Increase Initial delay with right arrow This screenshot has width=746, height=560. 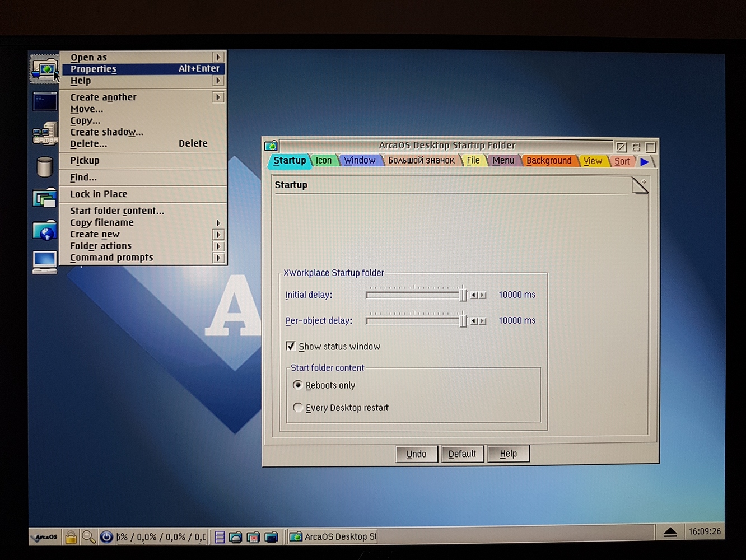(x=483, y=295)
